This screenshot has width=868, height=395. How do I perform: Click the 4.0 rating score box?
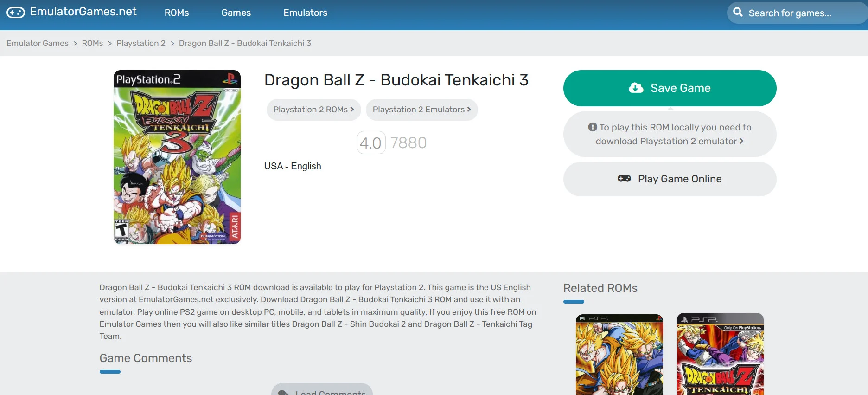point(371,142)
